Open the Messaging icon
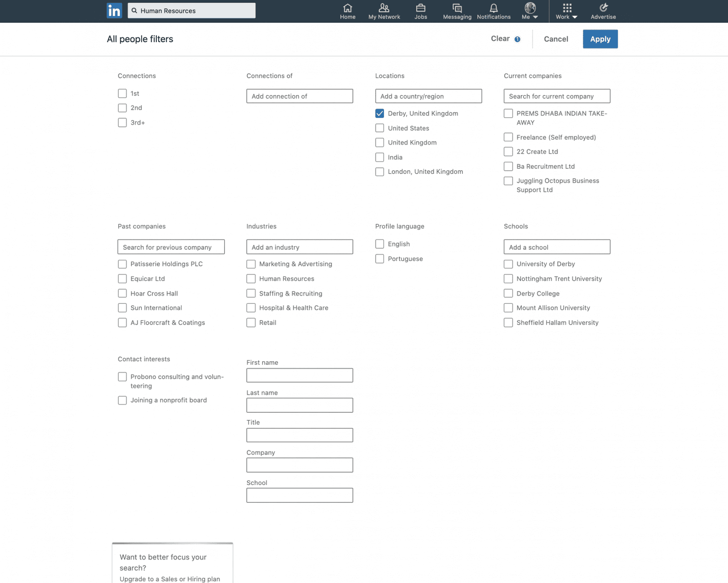The width and height of the screenshot is (728, 583). pos(457,8)
